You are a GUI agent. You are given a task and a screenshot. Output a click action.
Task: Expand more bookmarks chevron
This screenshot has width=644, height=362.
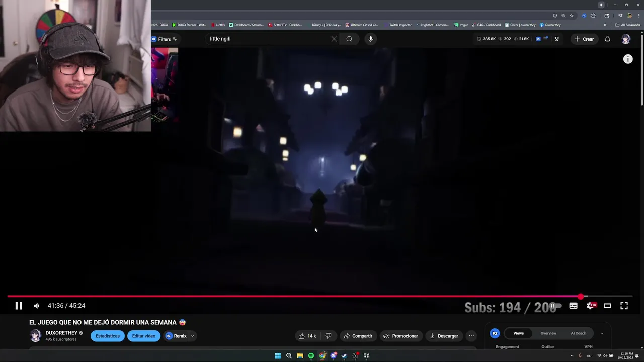coord(605,25)
